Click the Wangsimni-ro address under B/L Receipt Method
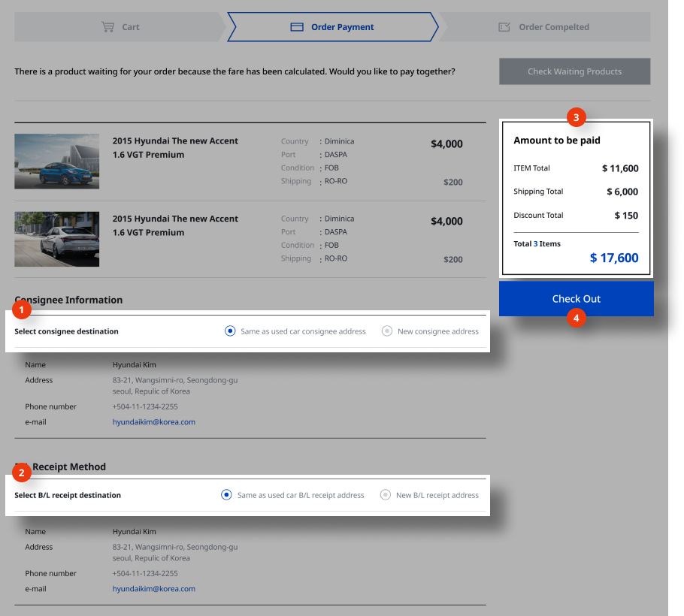 (175, 553)
